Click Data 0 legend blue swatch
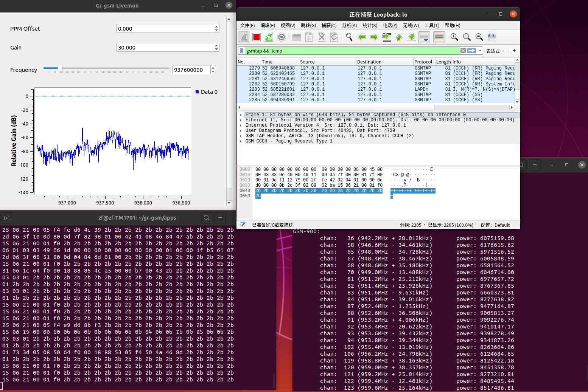588x392 pixels. [197, 92]
